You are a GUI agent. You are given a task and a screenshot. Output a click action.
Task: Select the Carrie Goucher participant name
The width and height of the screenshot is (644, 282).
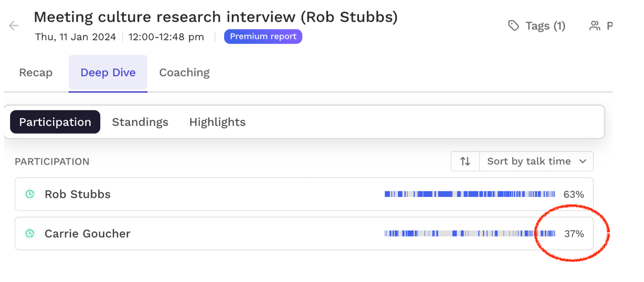click(87, 234)
